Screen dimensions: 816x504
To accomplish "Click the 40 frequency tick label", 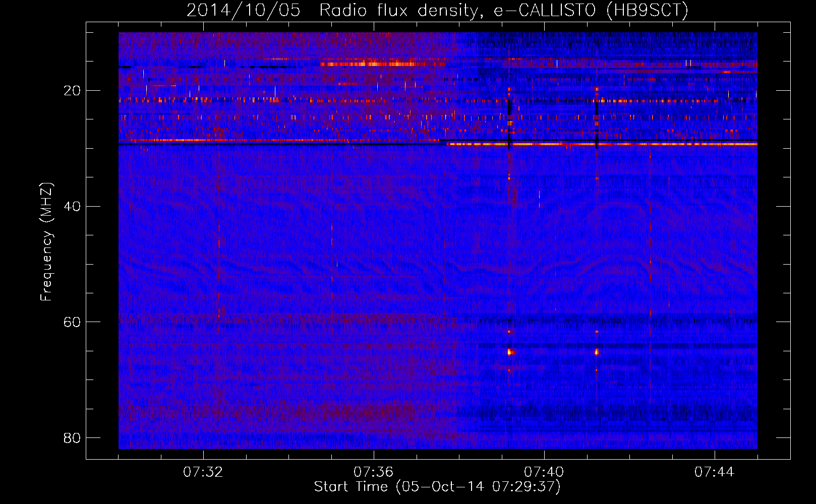I will coord(72,206).
